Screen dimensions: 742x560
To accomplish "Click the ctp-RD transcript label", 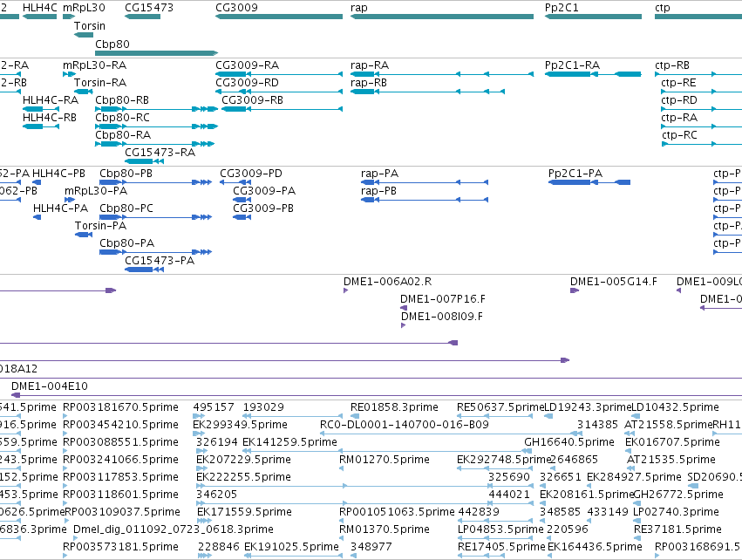I will 679,100.
